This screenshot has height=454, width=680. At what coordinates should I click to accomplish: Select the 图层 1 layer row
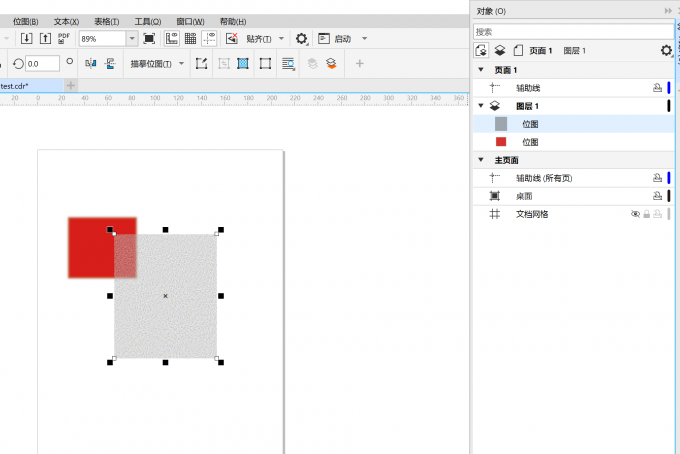point(573,106)
